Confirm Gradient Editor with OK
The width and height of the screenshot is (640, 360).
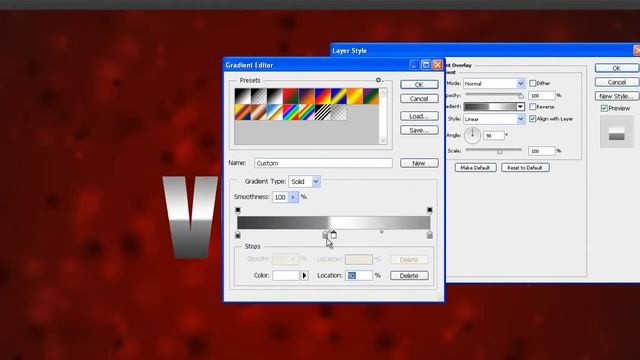tap(419, 84)
